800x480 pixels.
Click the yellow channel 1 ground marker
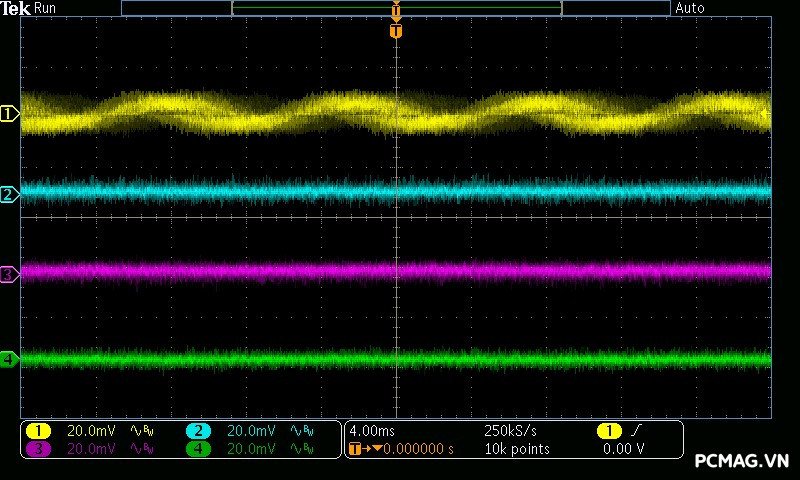pos(9,114)
